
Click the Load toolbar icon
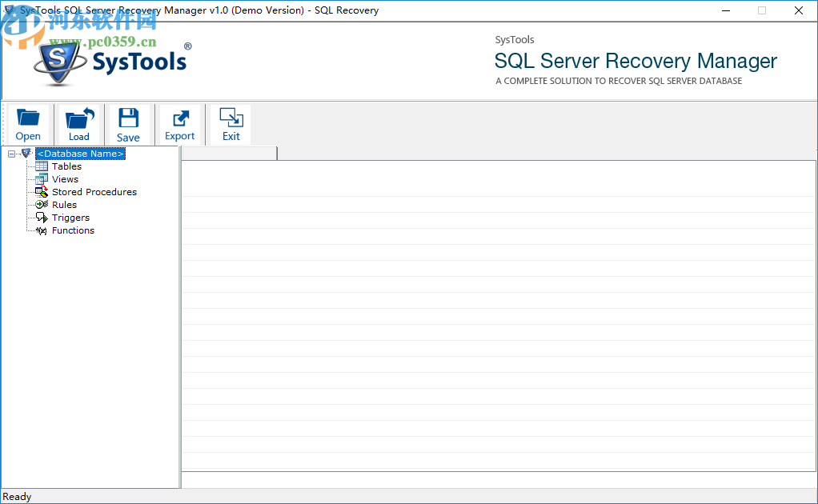click(x=78, y=118)
